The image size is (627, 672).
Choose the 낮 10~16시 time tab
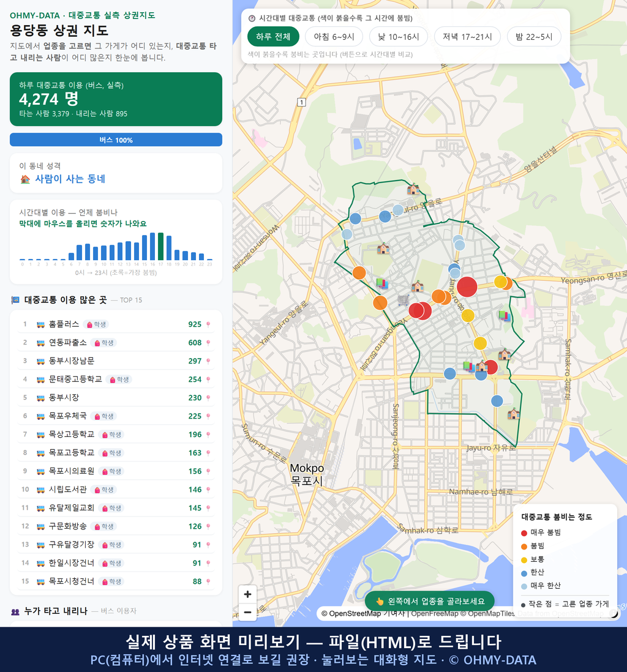[399, 37]
